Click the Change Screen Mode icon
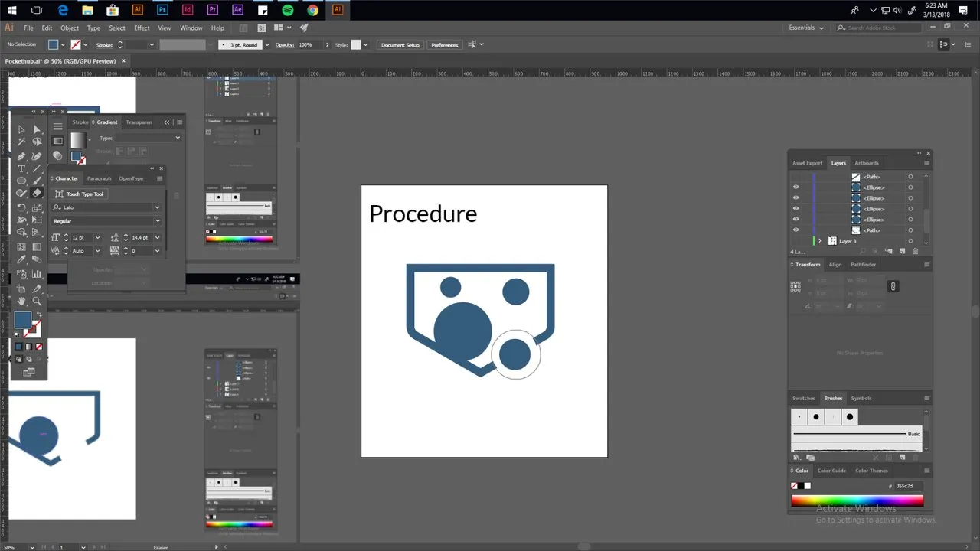Screen dimensions: 980x551 pos(29,372)
